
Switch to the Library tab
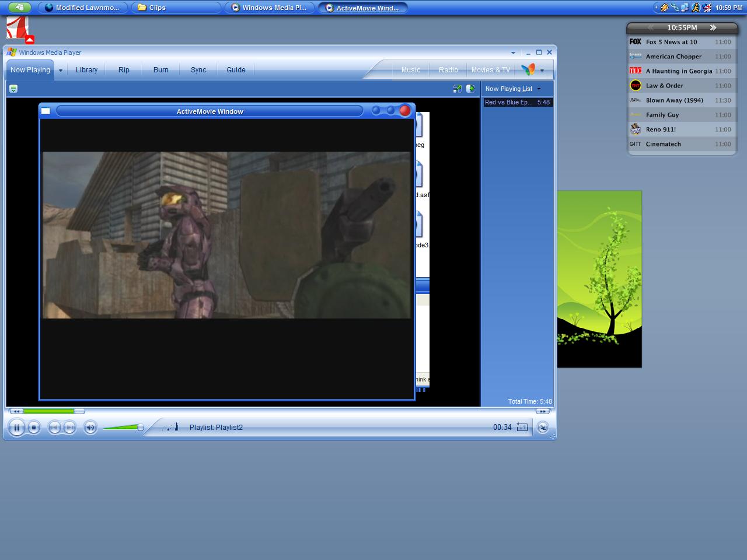(86, 69)
